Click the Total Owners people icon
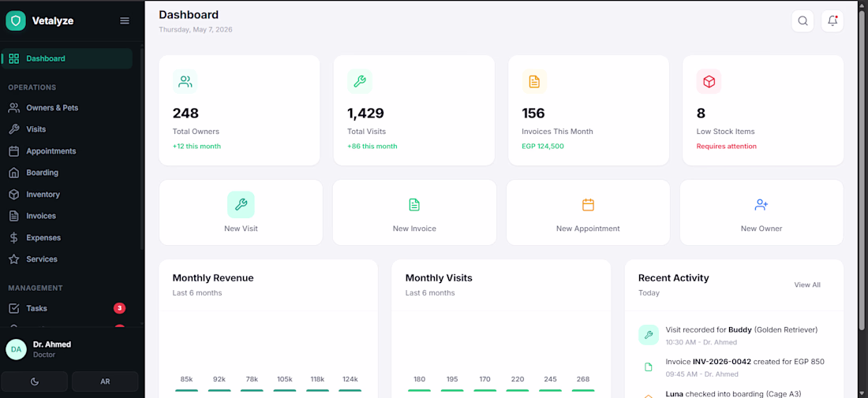 (x=185, y=82)
